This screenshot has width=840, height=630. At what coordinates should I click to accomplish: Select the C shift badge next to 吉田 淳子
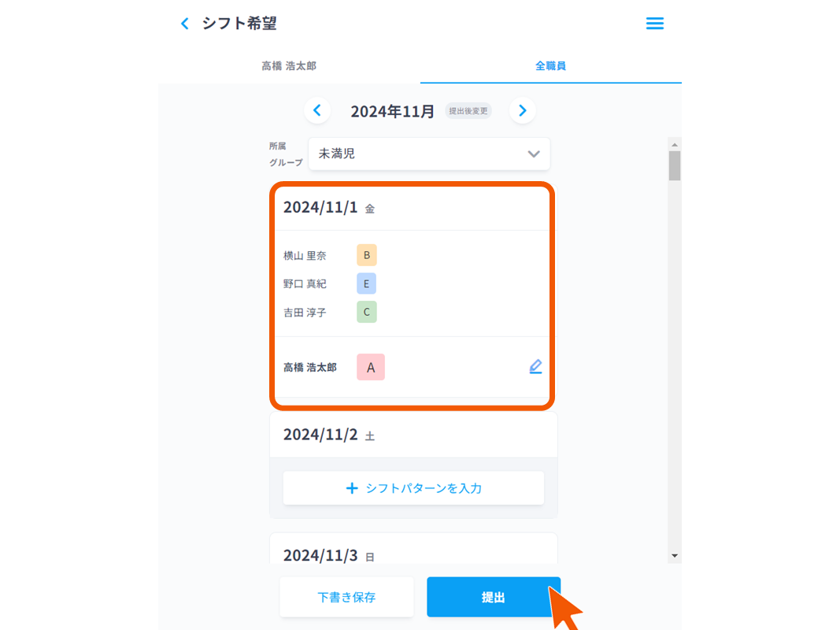click(x=366, y=312)
